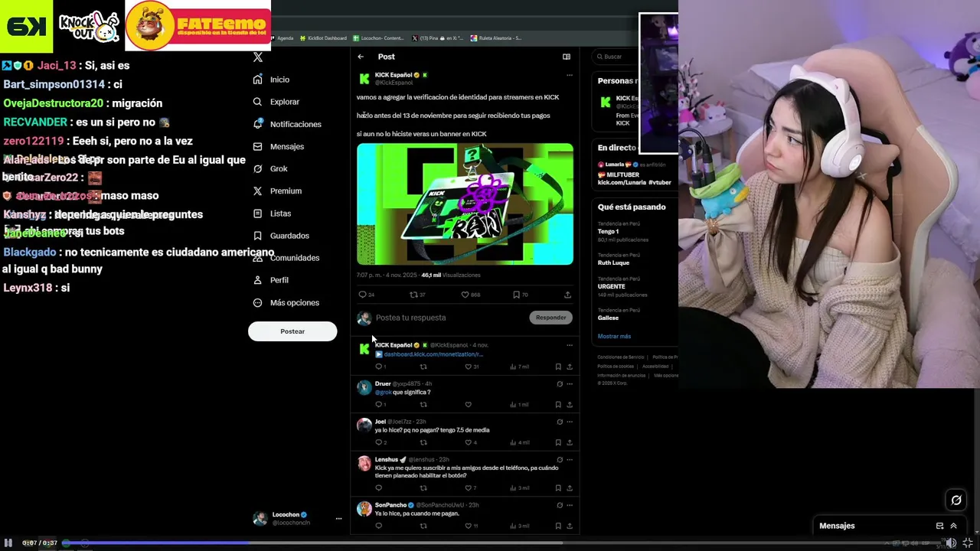Open KickBot Dashboard bookmark in browser
The height and width of the screenshot is (551, 980).
click(323, 38)
